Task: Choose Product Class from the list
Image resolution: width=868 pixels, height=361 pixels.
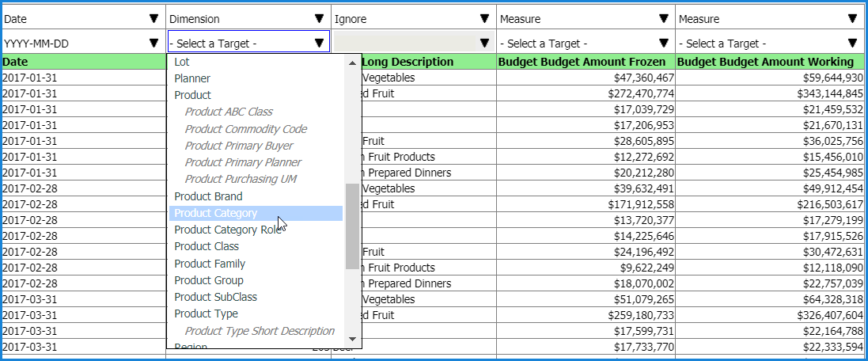Action: pyautogui.click(x=206, y=246)
